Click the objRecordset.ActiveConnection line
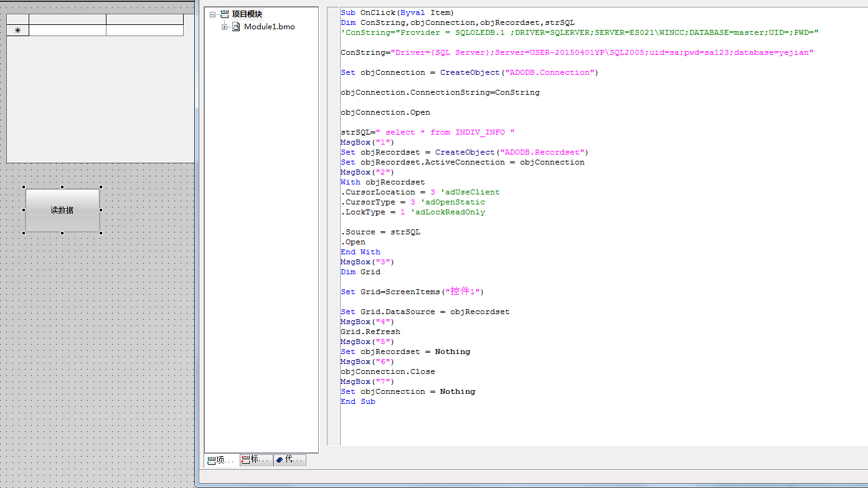868x488 pixels. point(463,162)
